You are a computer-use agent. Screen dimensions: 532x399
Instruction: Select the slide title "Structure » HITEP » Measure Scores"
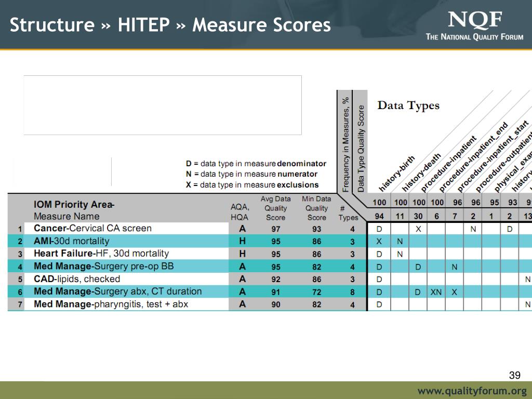[170, 25]
